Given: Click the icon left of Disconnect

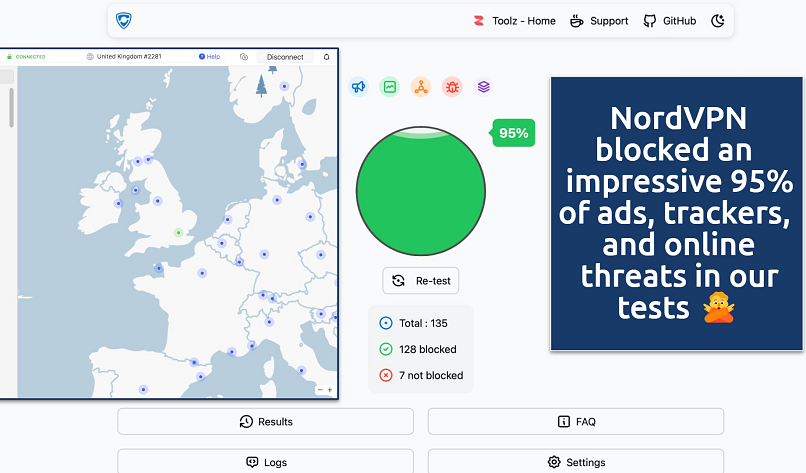Looking at the screenshot, I should 244,57.
